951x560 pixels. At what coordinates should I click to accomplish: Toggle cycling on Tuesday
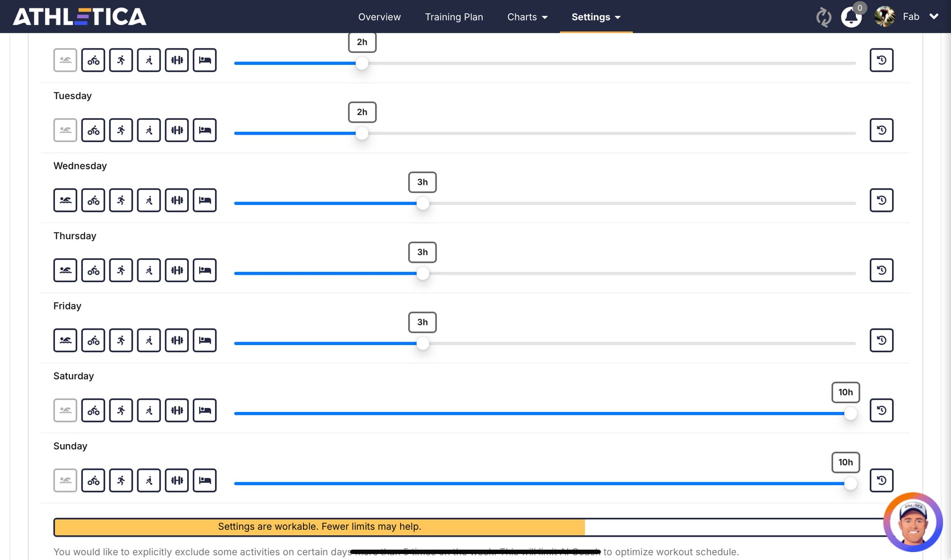(93, 130)
